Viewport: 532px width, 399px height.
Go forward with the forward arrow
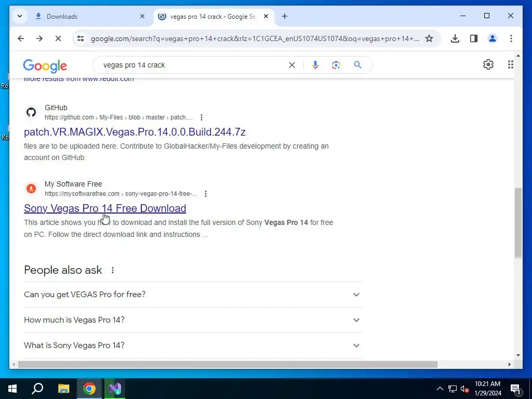(x=39, y=38)
